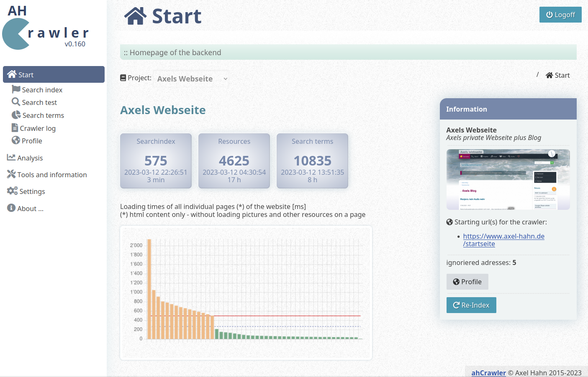Click the ':: Homepage of the backend' banner
Image resolution: width=588 pixels, height=377 pixels.
pyautogui.click(x=348, y=52)
